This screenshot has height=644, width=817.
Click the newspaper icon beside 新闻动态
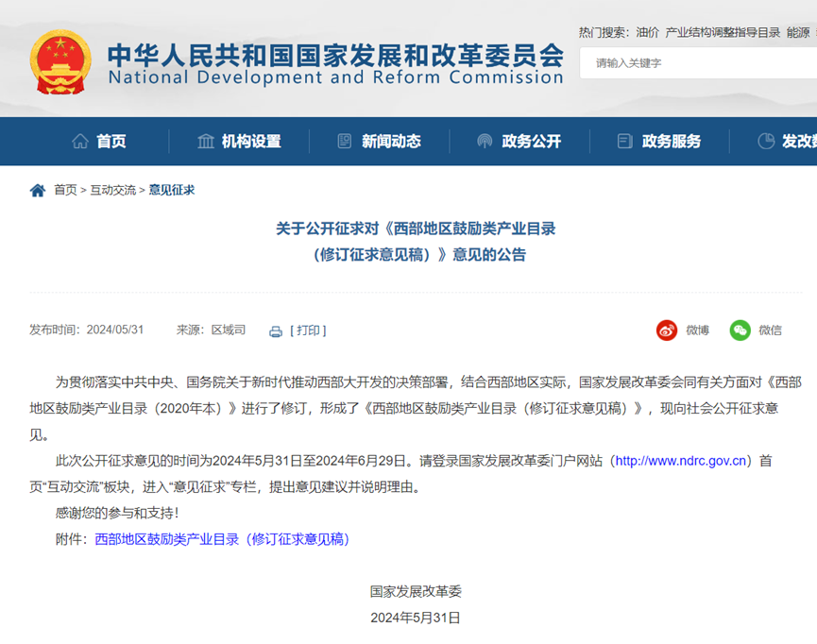345,142
